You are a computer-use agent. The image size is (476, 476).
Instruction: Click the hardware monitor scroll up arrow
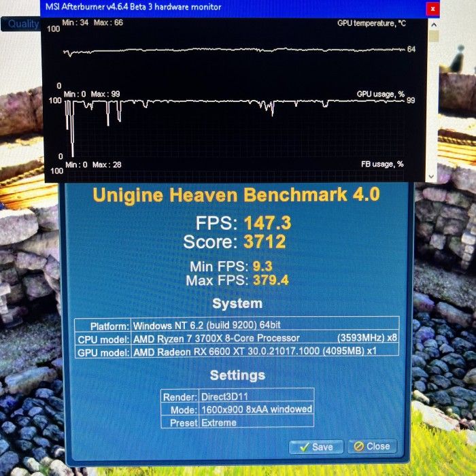click(434, 25)
